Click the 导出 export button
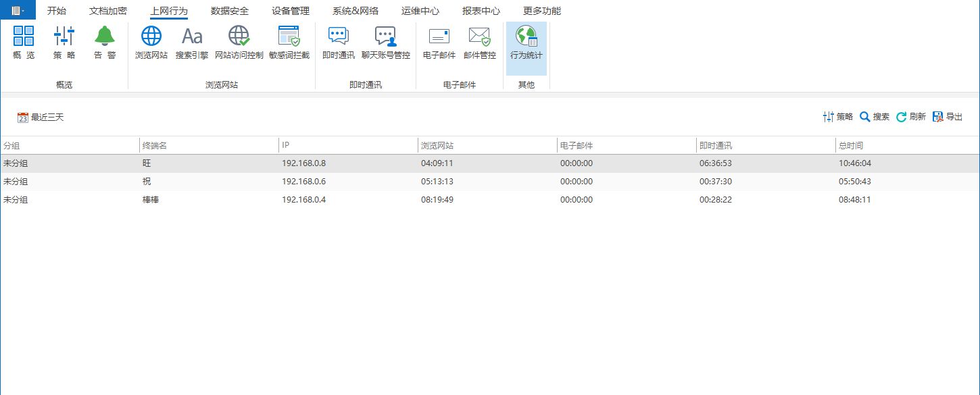 tap(948, 117)
